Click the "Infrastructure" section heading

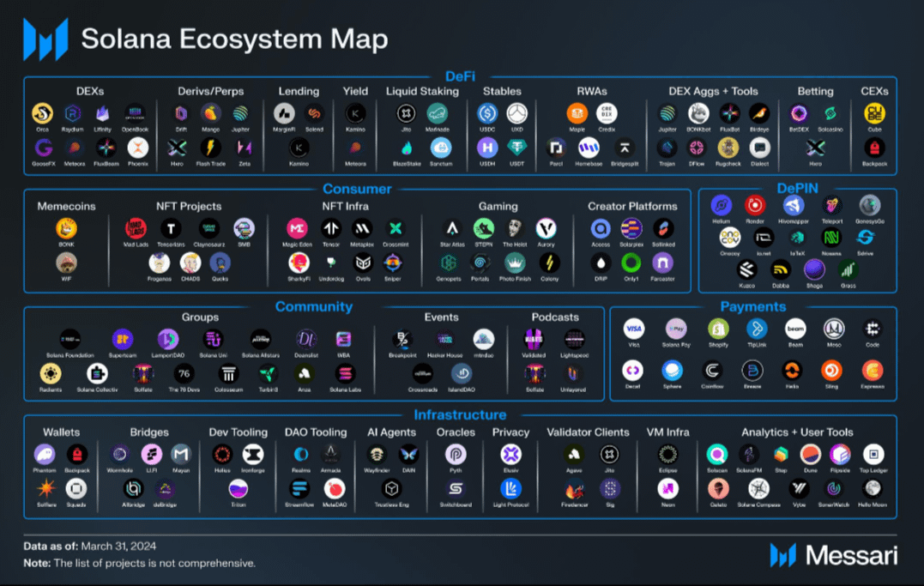point(460,415)
